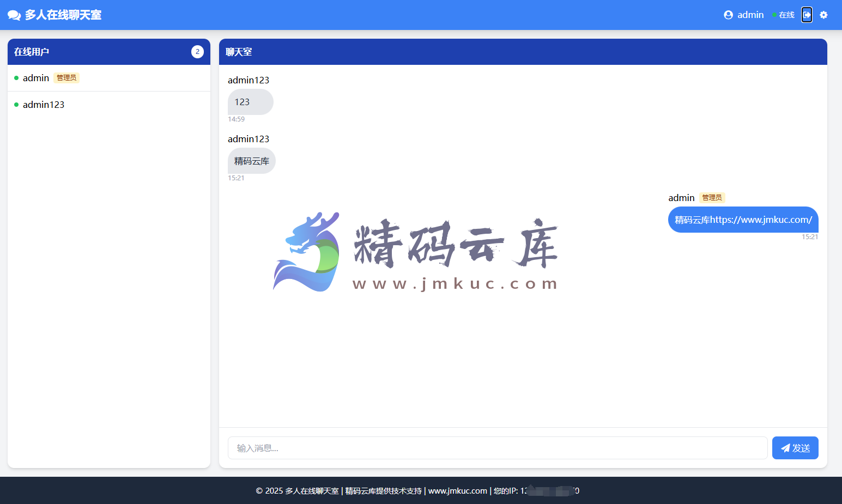Click the 管理员 badge in chat message
This screenshot has height=504, width=842.
(712, 198)
